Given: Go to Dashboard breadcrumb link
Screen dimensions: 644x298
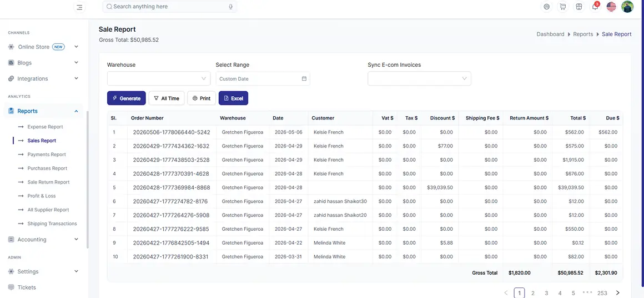Looking at the screenshot, I should [x=550, y=34].
